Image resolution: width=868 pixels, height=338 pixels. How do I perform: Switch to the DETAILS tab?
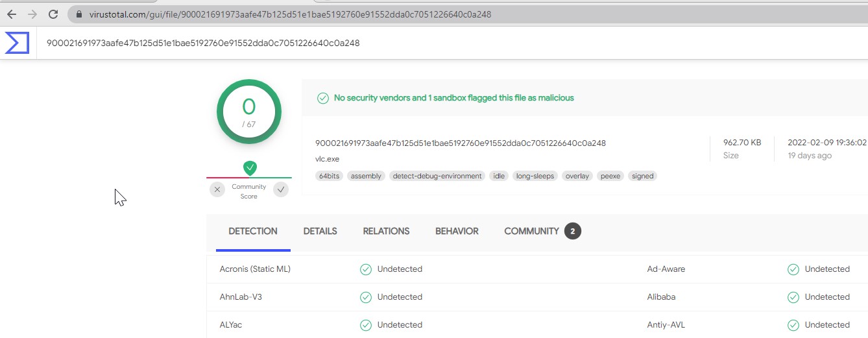[x=320, y=231]
